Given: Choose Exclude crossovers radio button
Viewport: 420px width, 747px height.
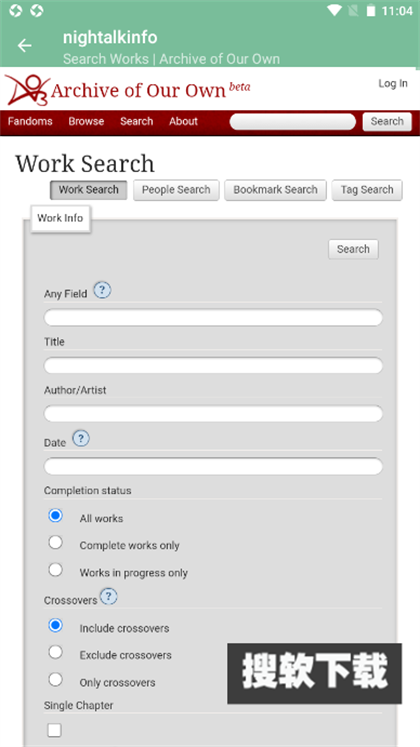Looking at the screenshot, I should [56, 652].
